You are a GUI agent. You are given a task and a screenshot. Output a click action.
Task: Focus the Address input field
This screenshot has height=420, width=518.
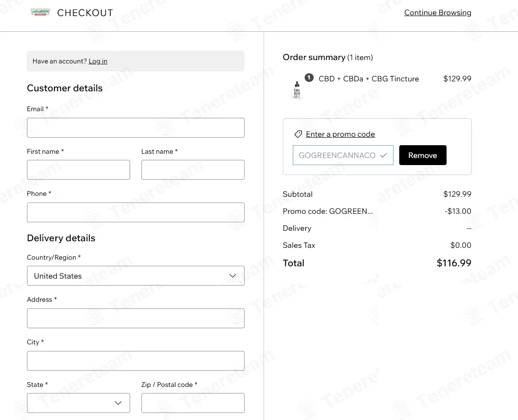(136, 318)
